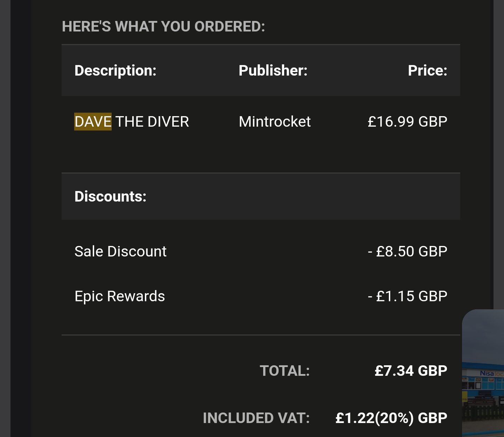Select the DAVE THE DIVER item title

pyautogui.click(x=132, y=121)
